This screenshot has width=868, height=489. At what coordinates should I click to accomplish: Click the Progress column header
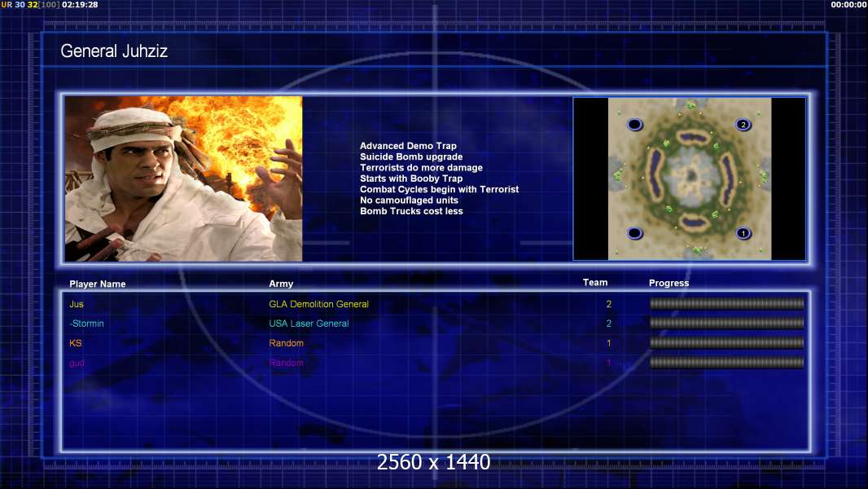click(x=669, y=283)
